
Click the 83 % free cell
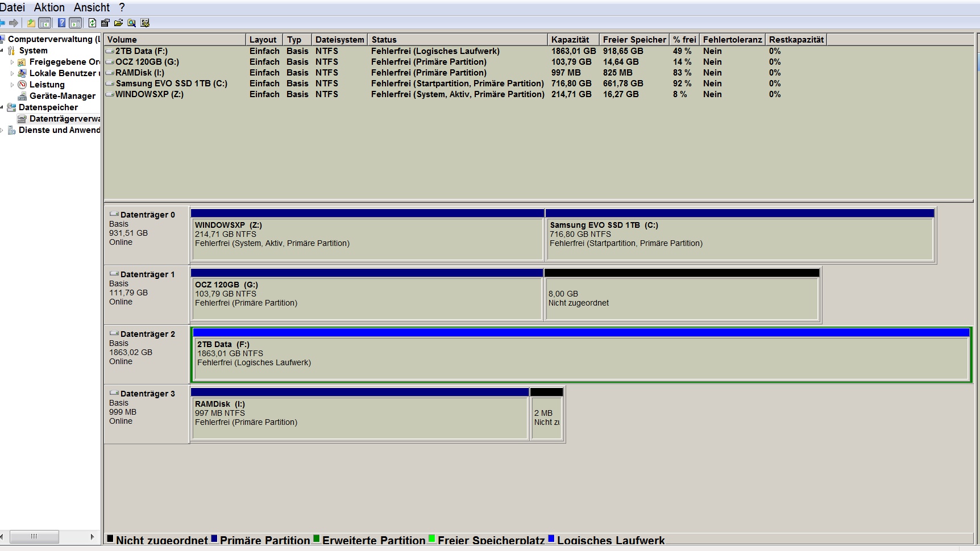point(682,73)
